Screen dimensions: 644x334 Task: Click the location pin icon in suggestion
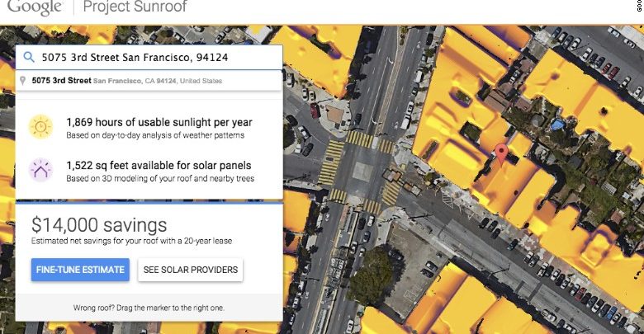pyautogui.click(x=23, y=81)
